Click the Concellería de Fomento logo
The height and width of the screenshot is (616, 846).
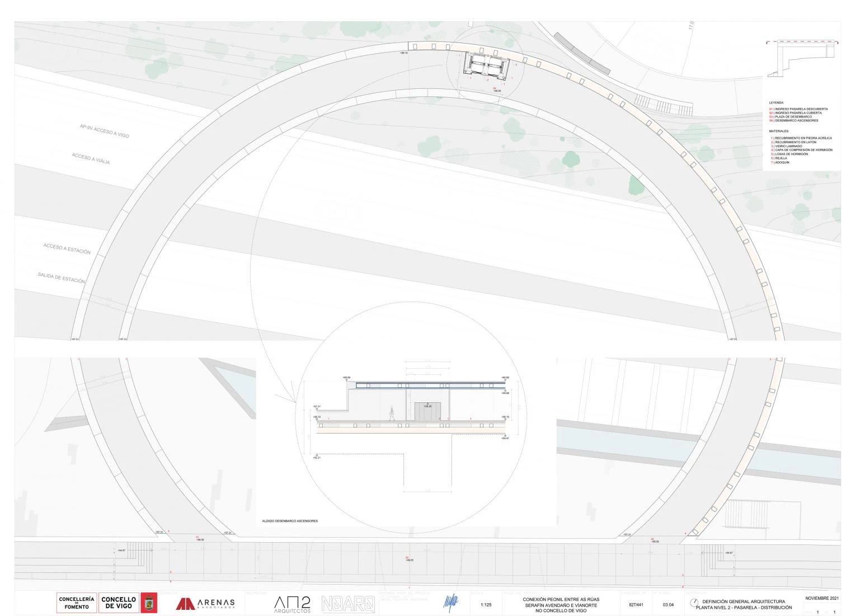pyautogui.click(x=77, y=603)
